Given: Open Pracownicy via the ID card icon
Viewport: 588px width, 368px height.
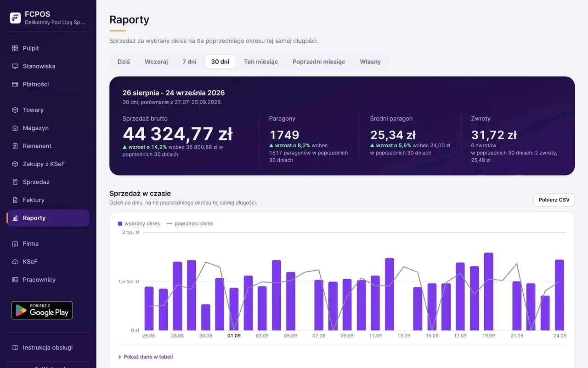Looking at the screenshot, I should coord(15,280).
